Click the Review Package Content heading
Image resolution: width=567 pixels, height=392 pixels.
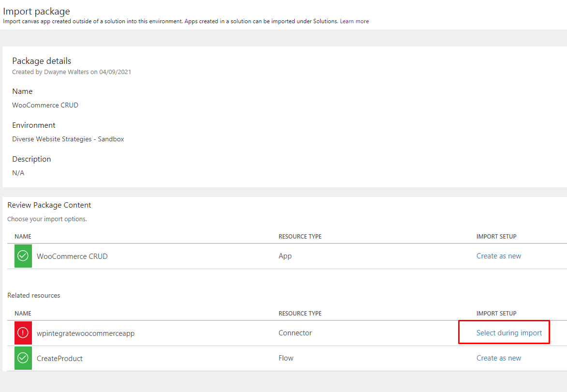point(49,205)
